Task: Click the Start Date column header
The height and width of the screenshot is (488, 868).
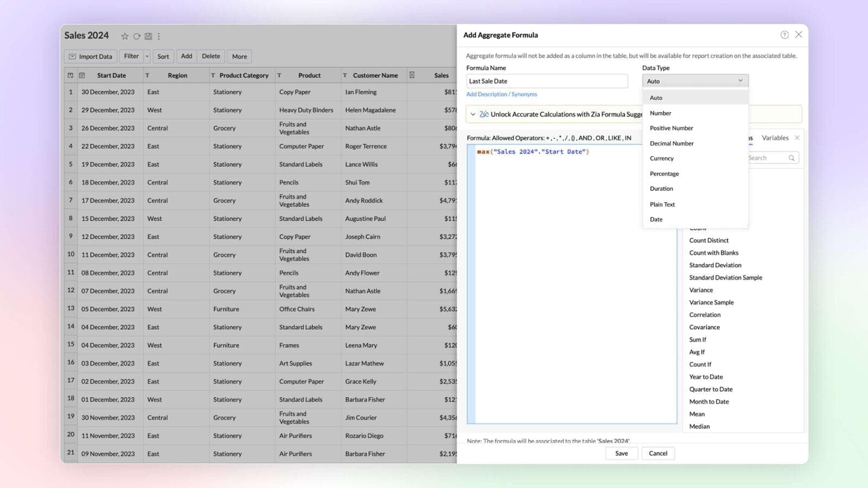Action: 111,76
